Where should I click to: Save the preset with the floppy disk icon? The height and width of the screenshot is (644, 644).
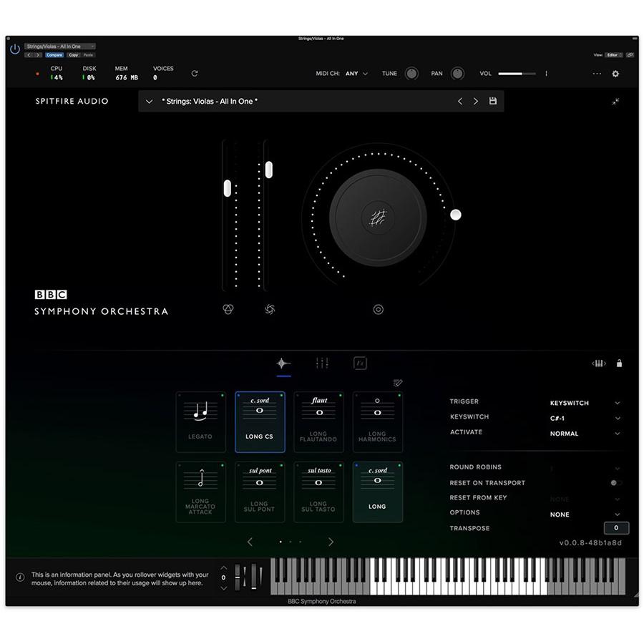pos(493,101)
